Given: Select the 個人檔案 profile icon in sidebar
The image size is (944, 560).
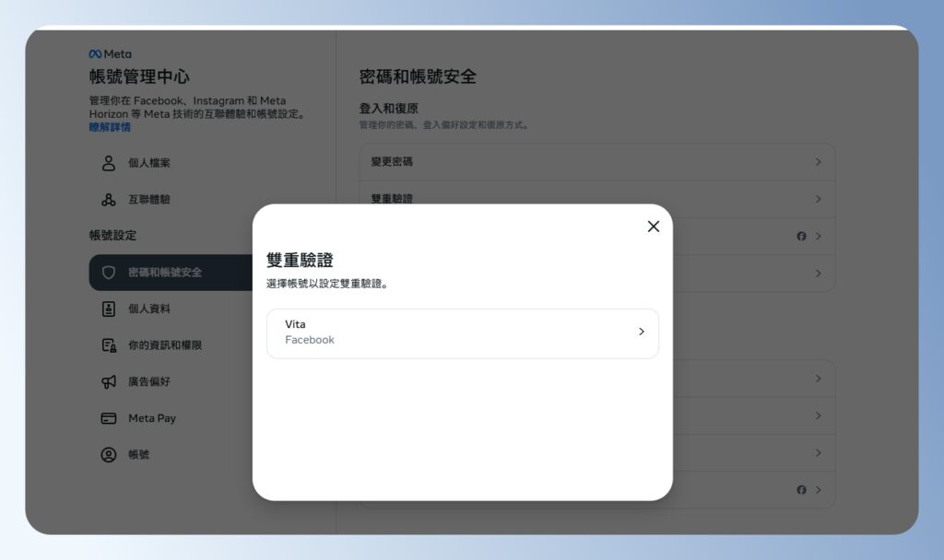Looking at the screenshot, I should (x=108, y=163).
